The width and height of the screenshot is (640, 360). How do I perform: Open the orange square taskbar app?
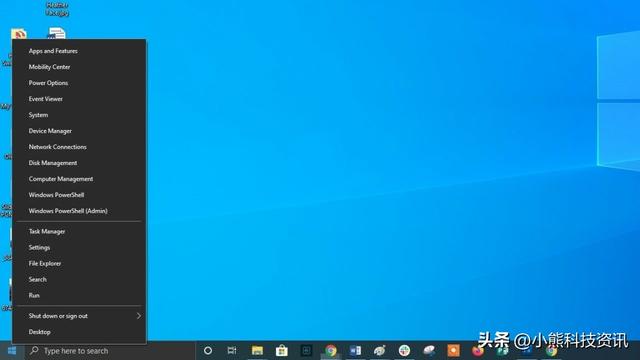[x=453, y=351]
